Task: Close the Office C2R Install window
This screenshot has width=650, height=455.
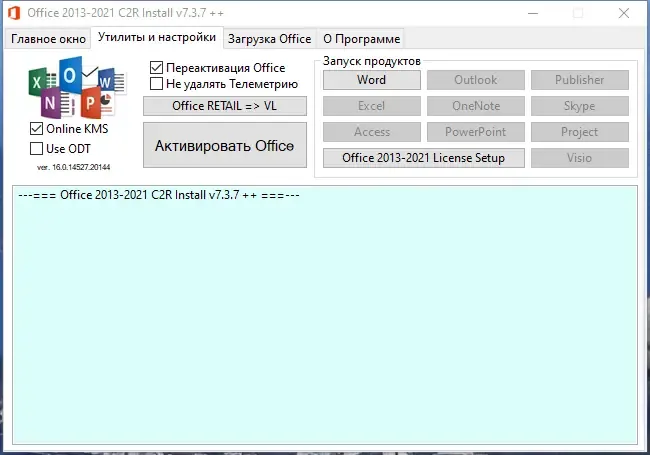Action: pyautogui.click(x=623, y=13)
